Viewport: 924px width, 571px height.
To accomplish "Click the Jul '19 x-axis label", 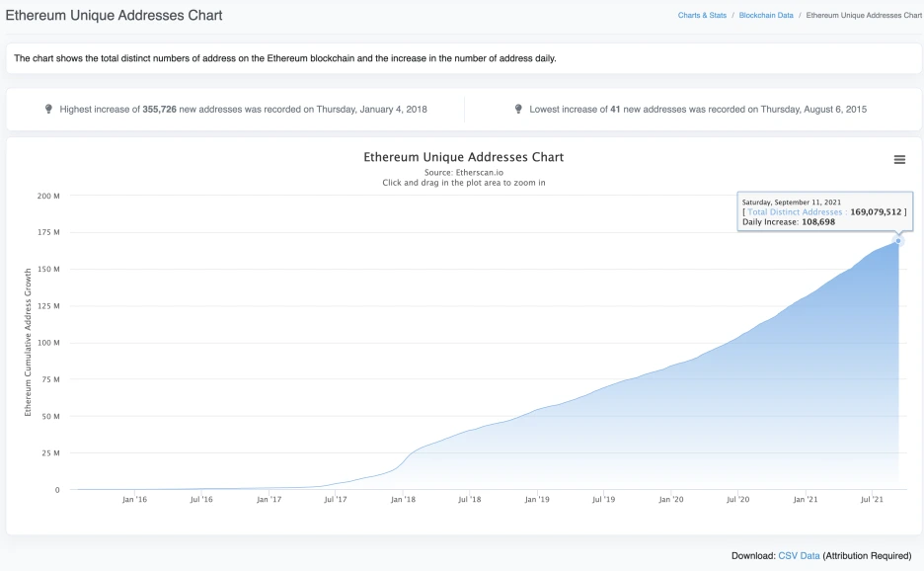I will click(604, 500).
